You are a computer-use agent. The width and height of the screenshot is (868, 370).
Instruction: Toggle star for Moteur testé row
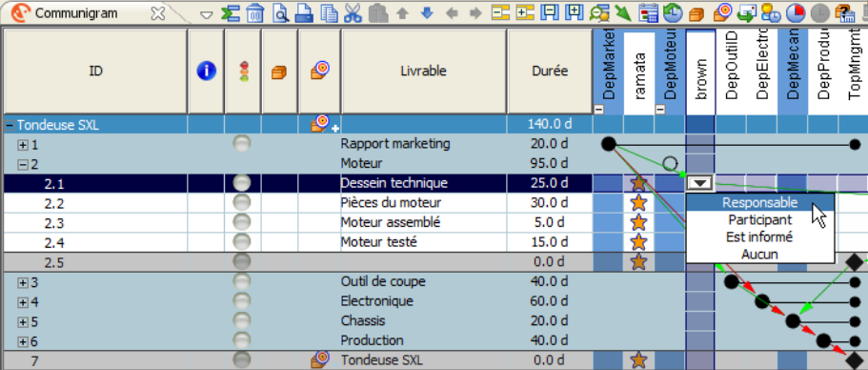coord(638,242)
